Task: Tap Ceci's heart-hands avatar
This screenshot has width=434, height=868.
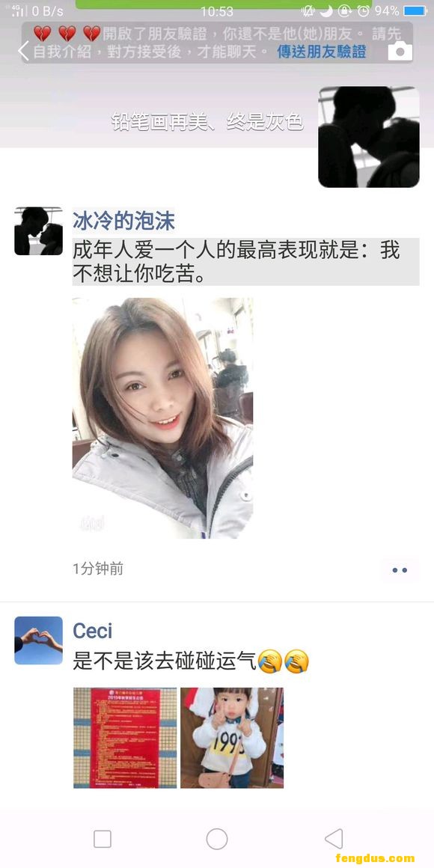Action: (38, 641)
